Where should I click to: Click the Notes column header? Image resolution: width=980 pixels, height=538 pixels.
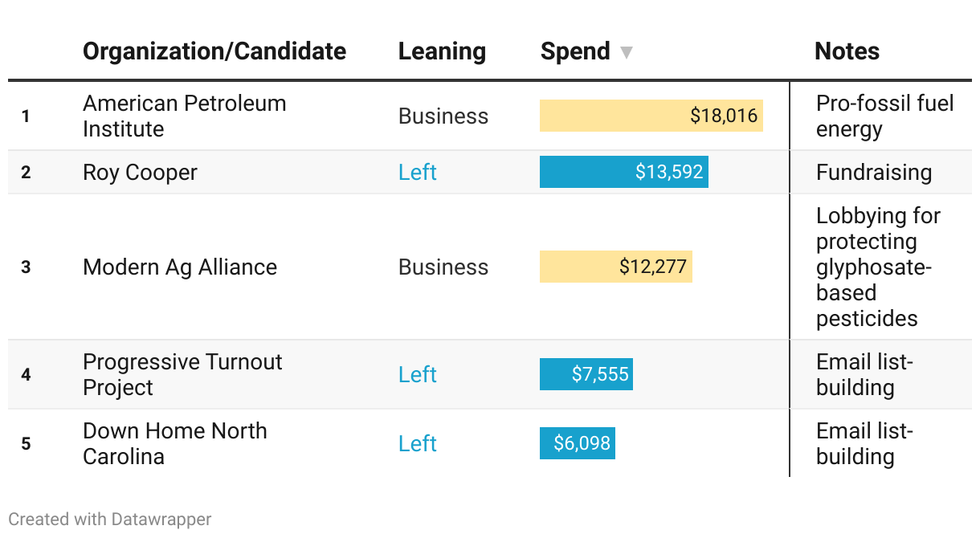click(x=847, y=51)
